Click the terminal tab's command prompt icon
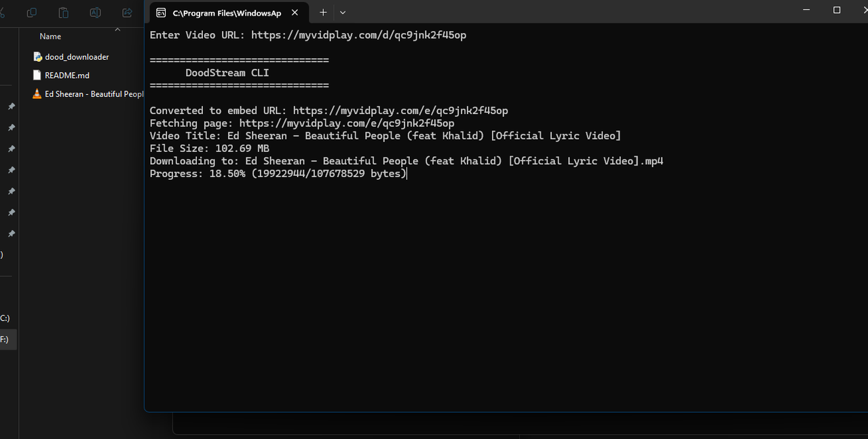Screen dimensions: 868x439 point(162,12)
